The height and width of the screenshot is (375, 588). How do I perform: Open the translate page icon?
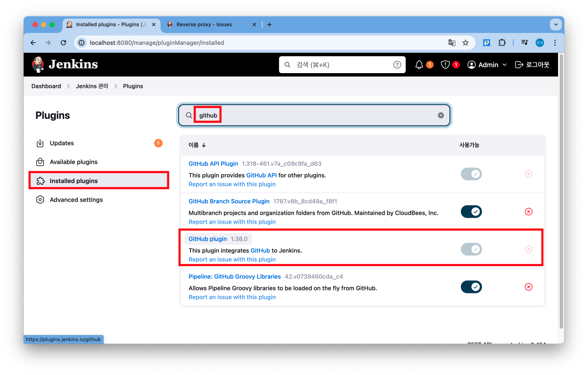452,43
